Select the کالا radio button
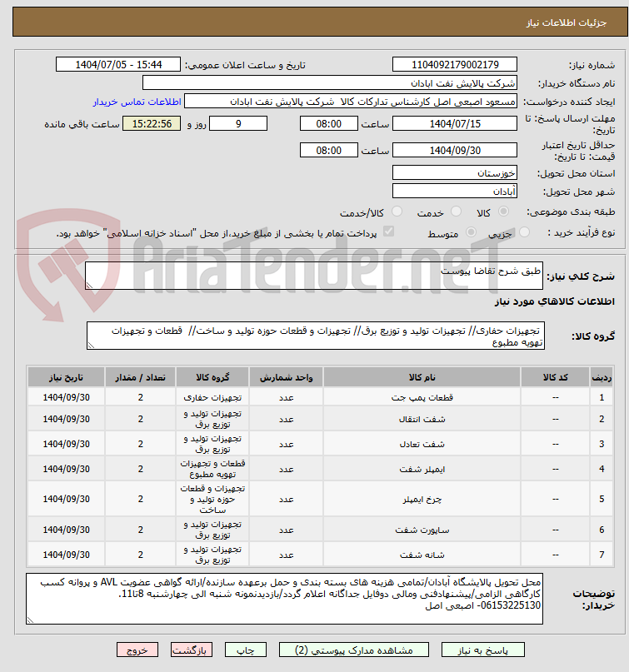This screenshot has height=672, width=629. click(503, 212)
